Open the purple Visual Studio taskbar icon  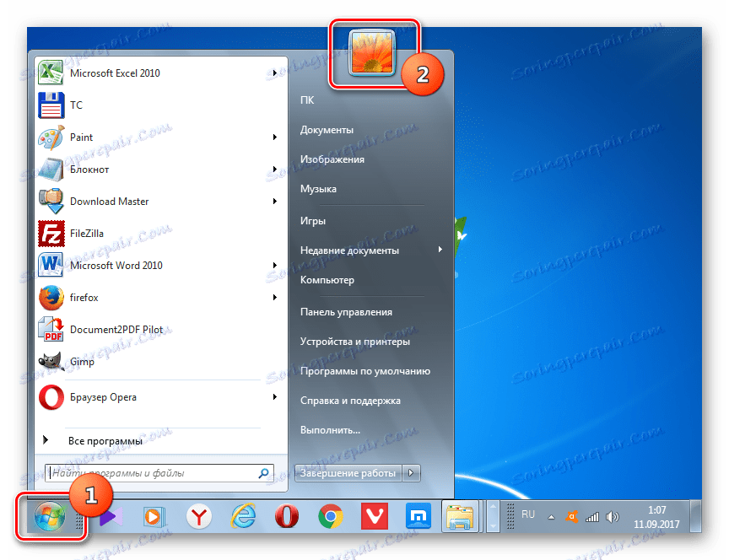(111, 517)
